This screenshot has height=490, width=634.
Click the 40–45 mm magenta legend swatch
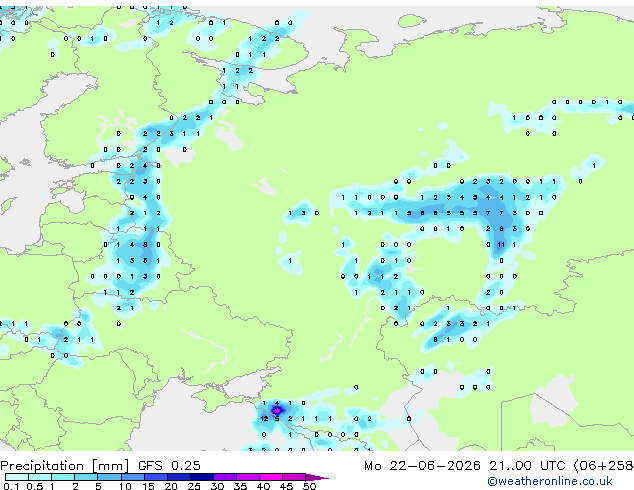point(271,477)
